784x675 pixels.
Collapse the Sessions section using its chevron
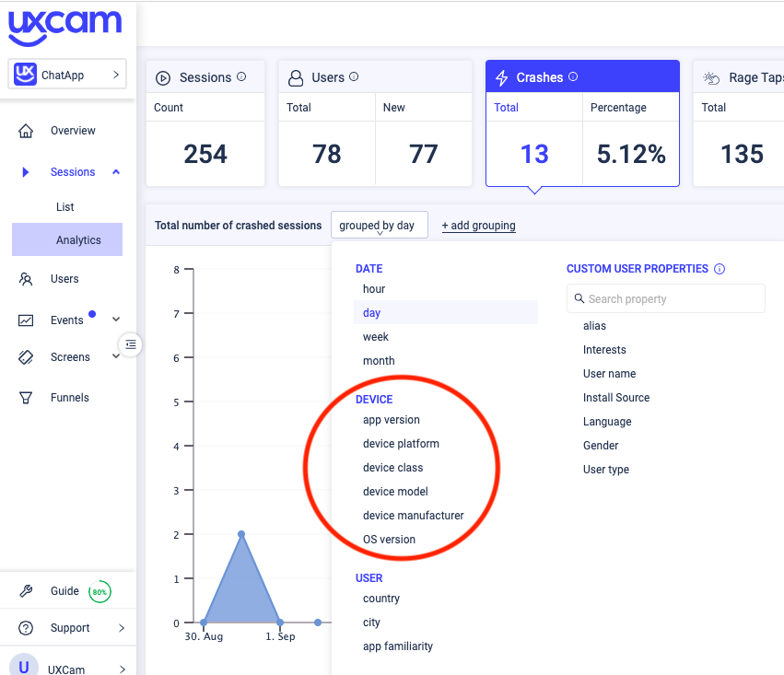115,171
